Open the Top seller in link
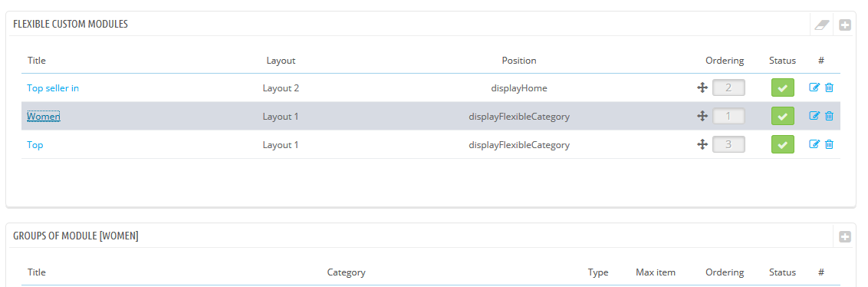The image size is (868, 287). tap(53, 87)
